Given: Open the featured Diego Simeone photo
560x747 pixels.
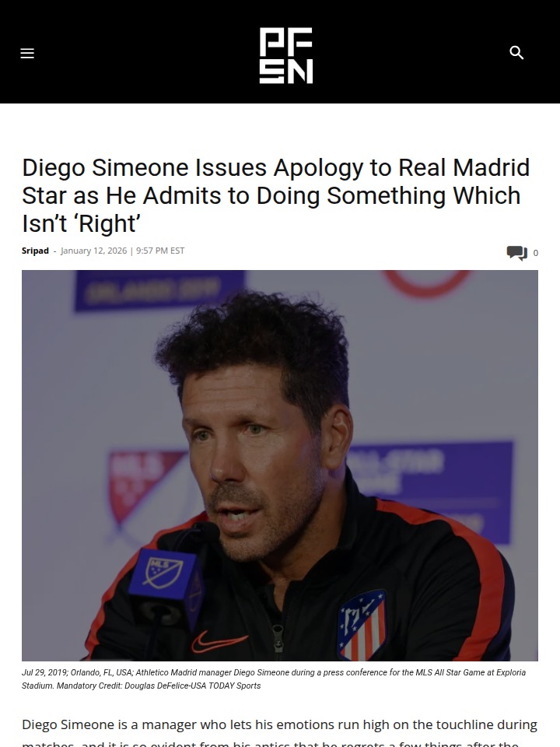Looking at the screenshot, I should coord(280,465).
